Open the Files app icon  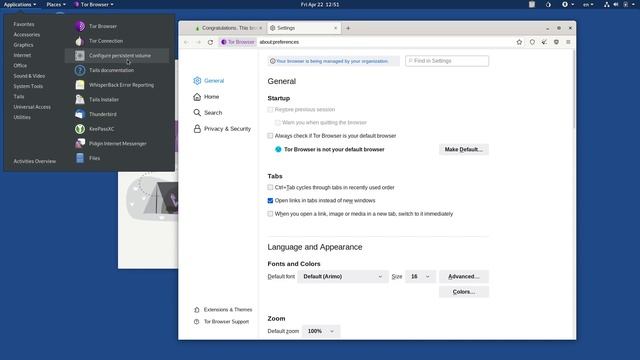(x=80, y=158)
